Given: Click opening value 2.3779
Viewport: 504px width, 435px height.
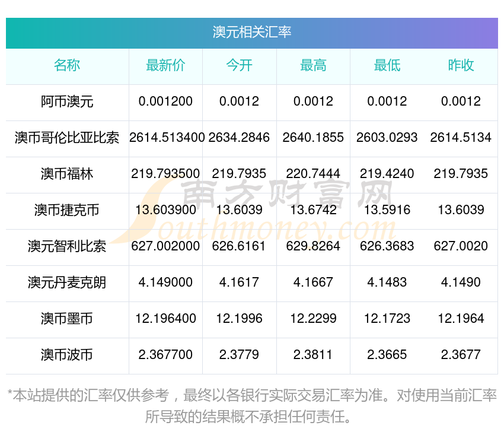Looking at the screenshot, I should (x=239, y=355).
